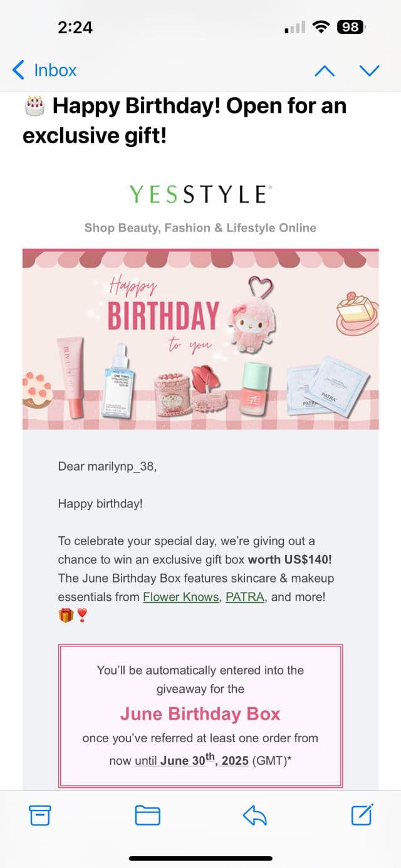Go to previous message with up arrow
This screenshot has height=868, width=401.
(x=325, y=71)
